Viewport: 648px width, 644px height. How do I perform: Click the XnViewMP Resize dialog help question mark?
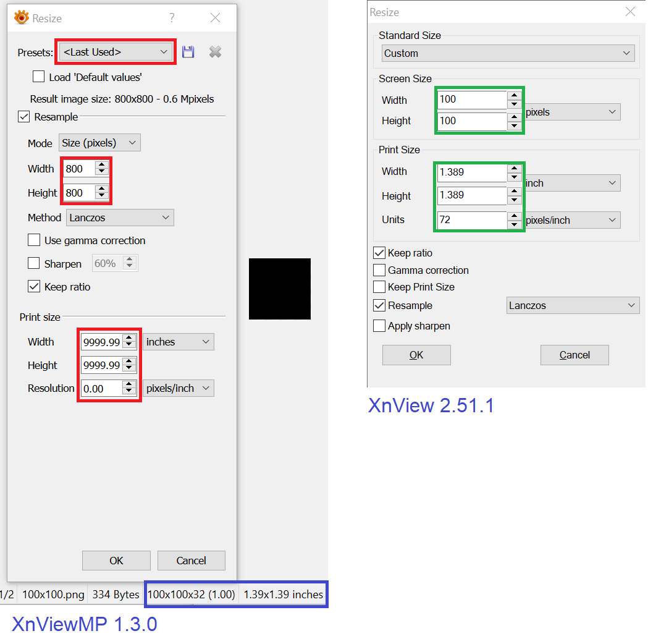(x=172, y=17)
